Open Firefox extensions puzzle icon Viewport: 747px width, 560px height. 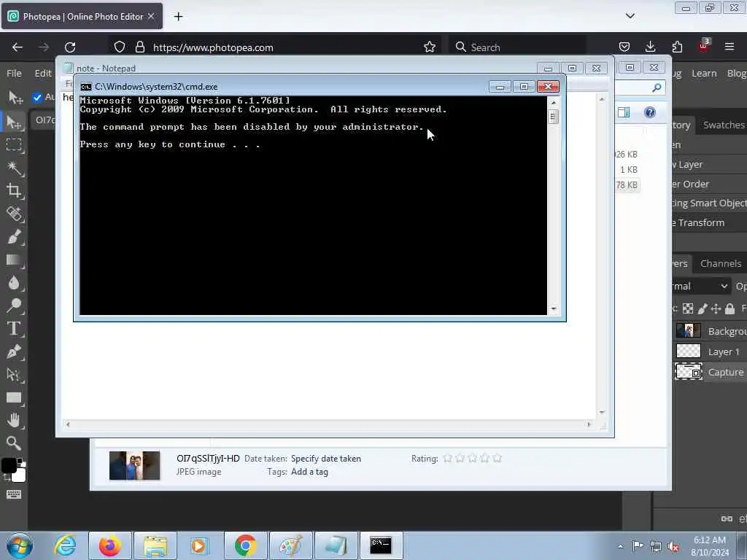coord(677,47)
